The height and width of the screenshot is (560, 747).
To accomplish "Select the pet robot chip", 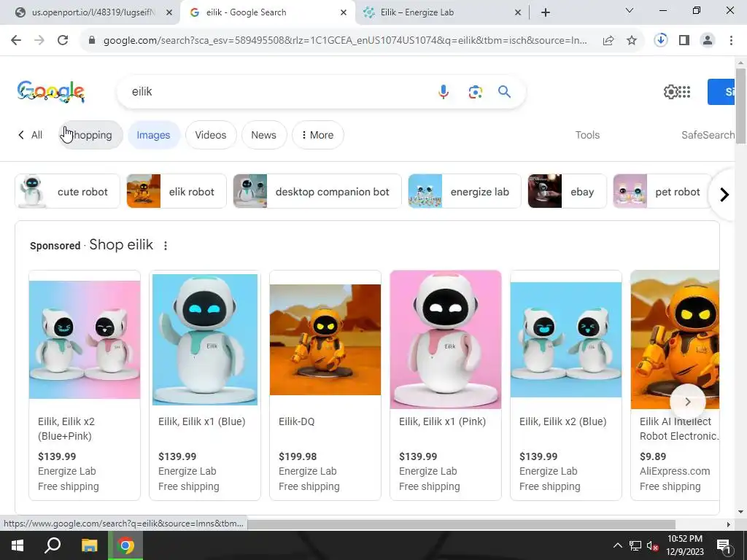I will (662, 192).
